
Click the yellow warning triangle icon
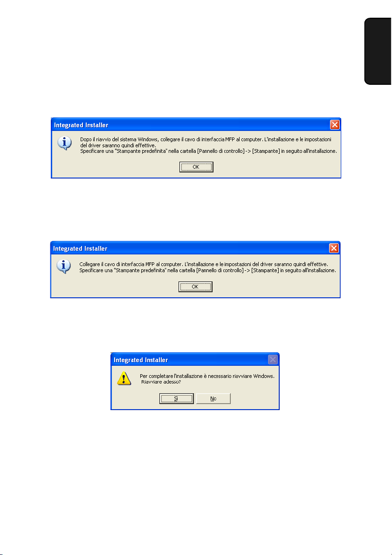tap(124, 378)
